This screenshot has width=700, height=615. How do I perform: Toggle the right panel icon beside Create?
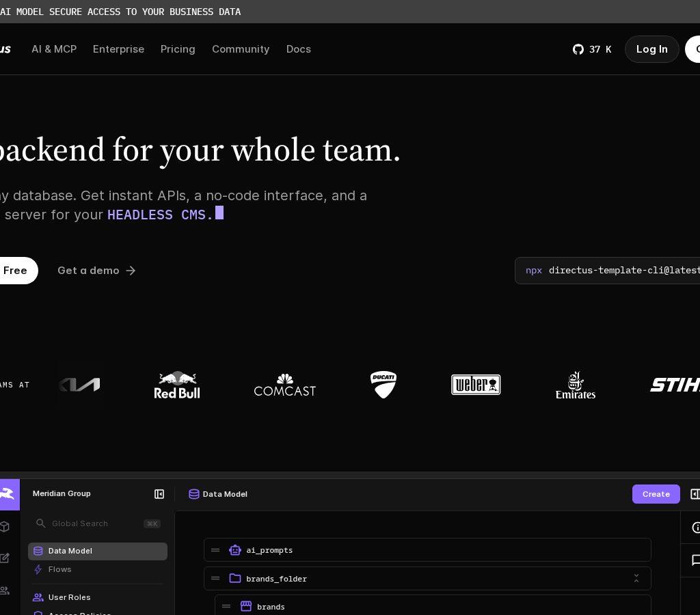[695, 494]
